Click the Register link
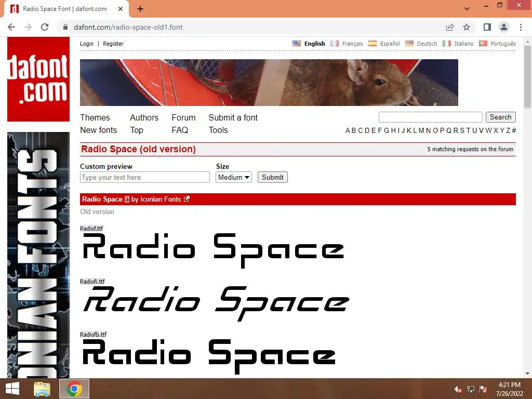532x399 pixels. tap(113, 44)
